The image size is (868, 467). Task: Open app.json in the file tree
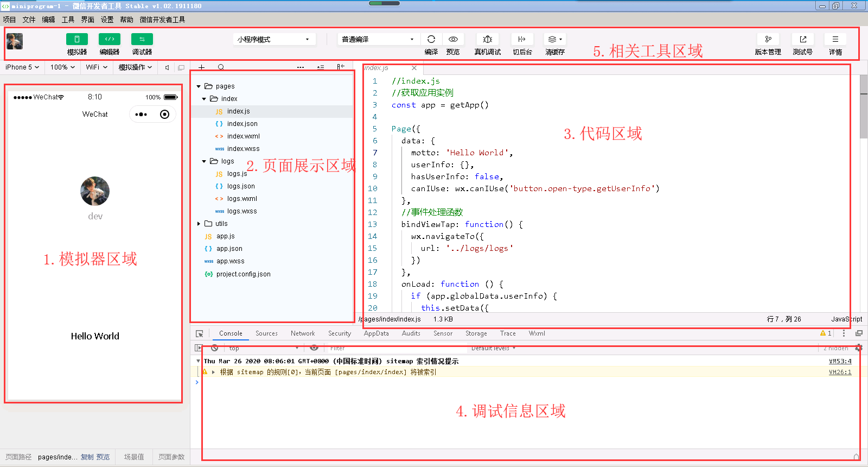click(x=229, y=249)
